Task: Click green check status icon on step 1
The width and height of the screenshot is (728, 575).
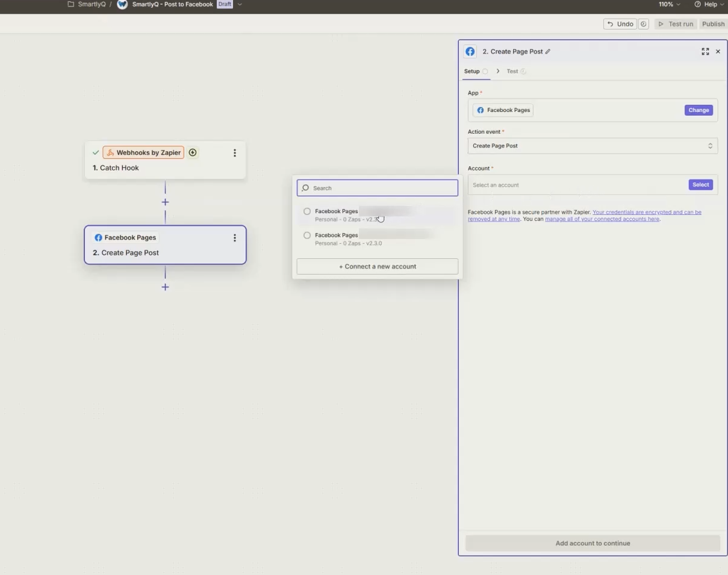Action: 96,153
